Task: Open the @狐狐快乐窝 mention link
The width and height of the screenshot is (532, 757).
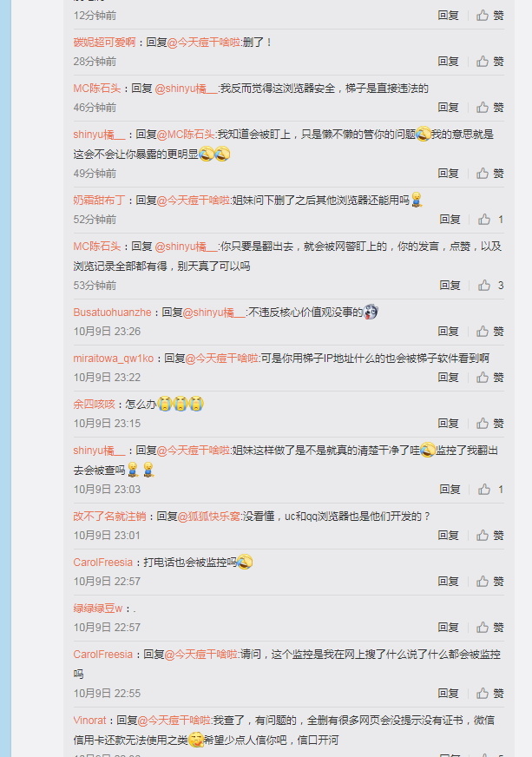Action: click(x=208, y=516)
